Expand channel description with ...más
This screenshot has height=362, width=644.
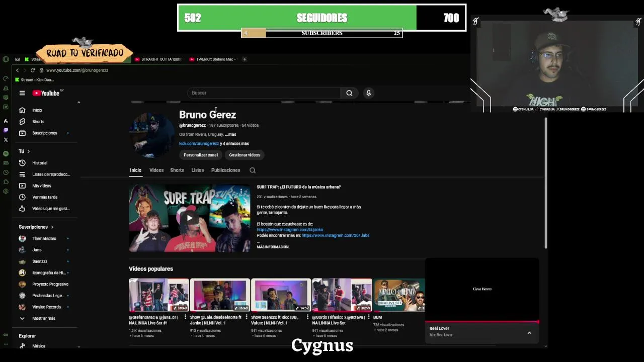click(x=230, y=135)
